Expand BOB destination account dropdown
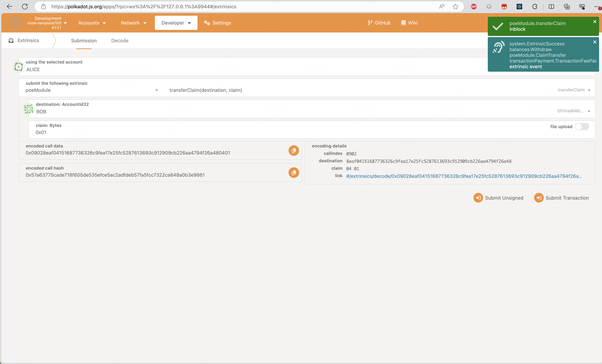 pyautogui.click(x=589, y=111)
